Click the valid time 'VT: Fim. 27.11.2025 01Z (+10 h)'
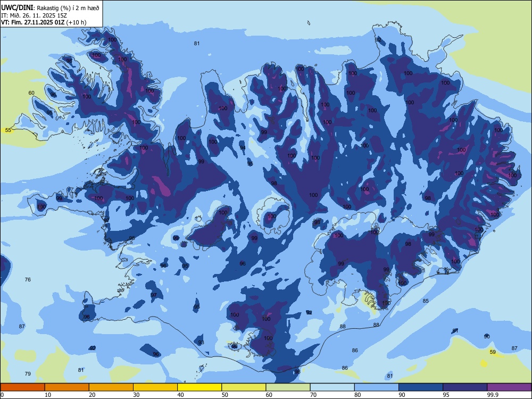The image size is (532, 399). pos(44,22)
